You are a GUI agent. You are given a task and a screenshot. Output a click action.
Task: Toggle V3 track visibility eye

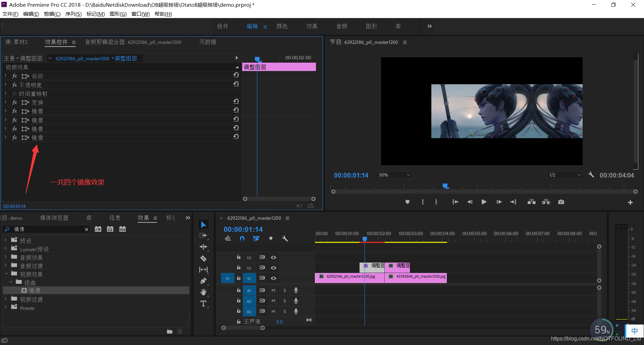click(x=274, y=258)
